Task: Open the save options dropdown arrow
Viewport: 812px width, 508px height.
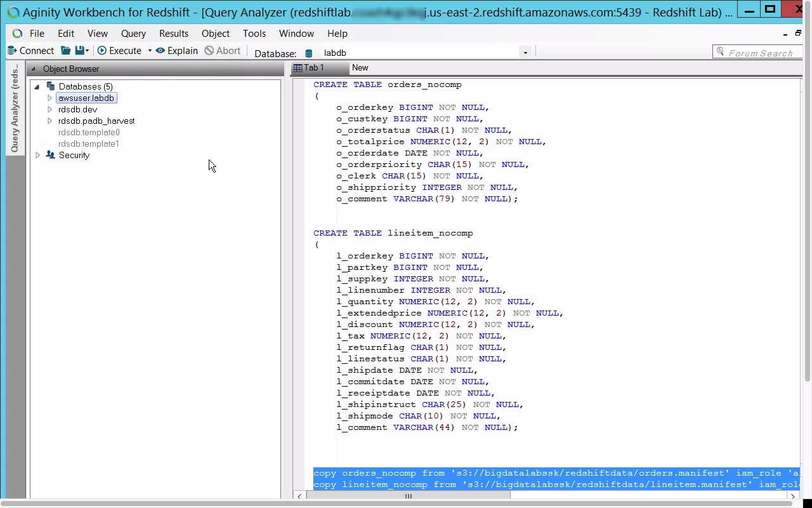Action: 88,51
